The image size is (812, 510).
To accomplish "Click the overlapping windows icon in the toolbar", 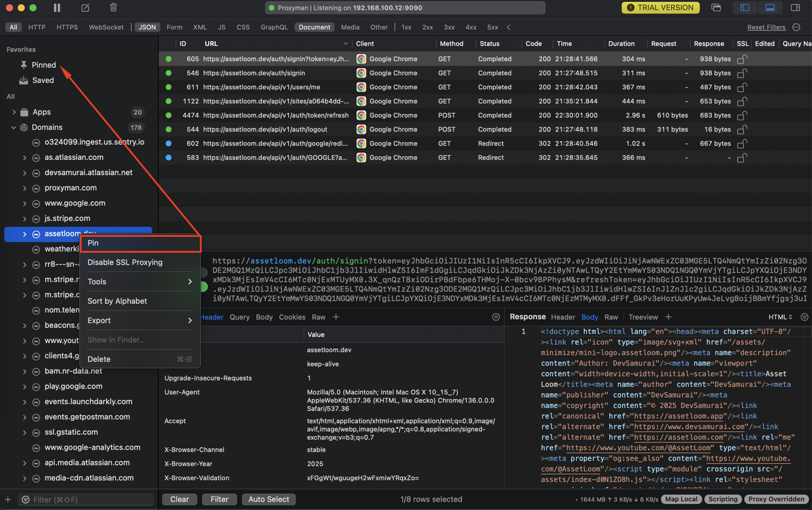I will coord(716,8).
